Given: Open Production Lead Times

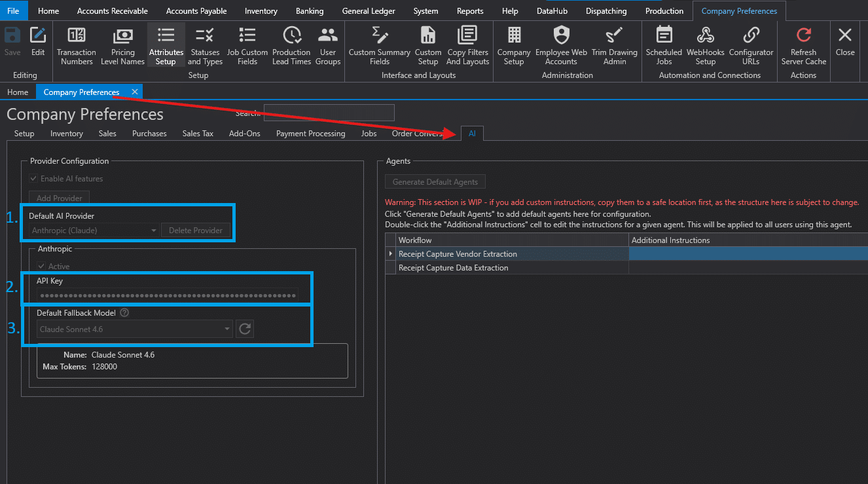Looking at the screenshot, I should [291, 46].
